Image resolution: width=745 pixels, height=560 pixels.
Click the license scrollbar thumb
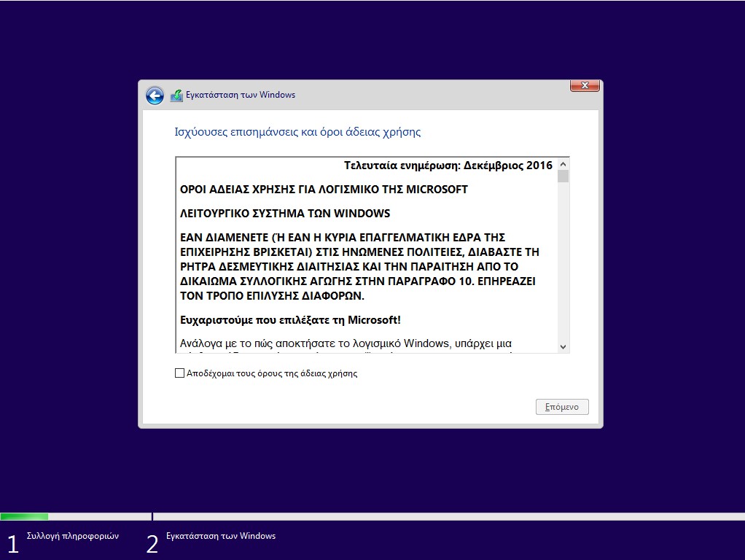[563, 176]
